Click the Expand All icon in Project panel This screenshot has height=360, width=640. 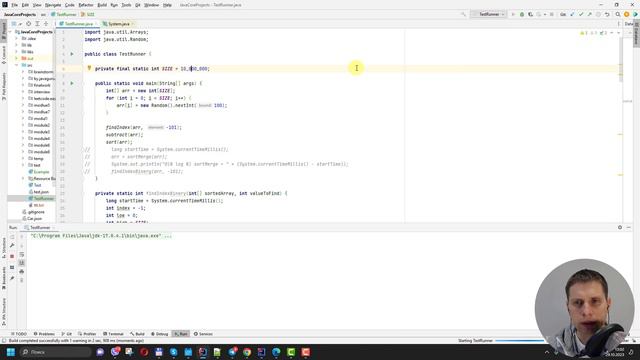37,24
